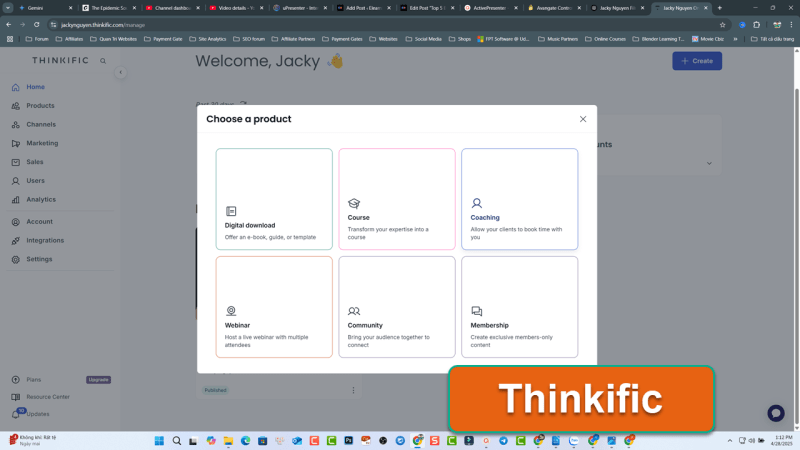Pick the Coaching product card
Image resolution: width=800 pixels, height=450 pixels.
(519, 199)
